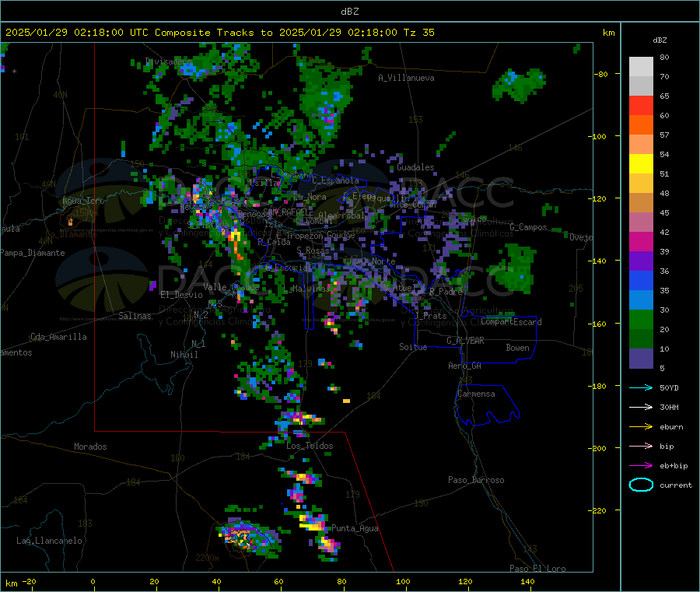The height and width of the screenshot is (592, 700).
Task: Click the cyan 50YD arrow legend icon
Action: (641, 387)
